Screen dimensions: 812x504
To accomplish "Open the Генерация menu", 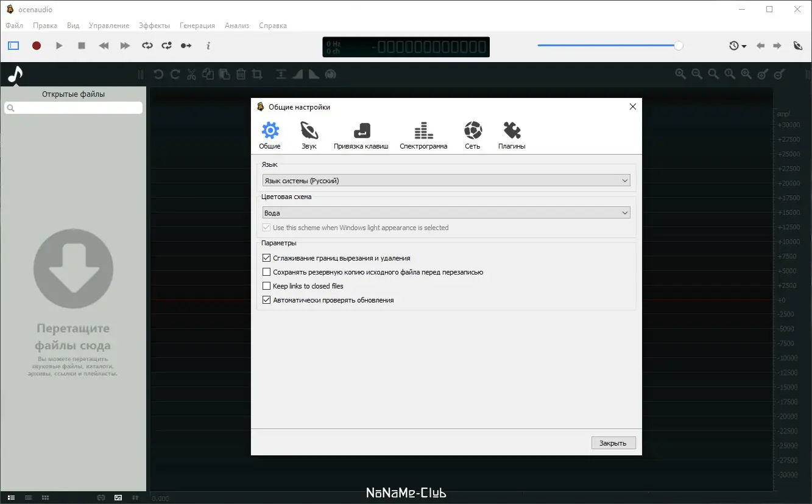I will click(x=197, y=25).
